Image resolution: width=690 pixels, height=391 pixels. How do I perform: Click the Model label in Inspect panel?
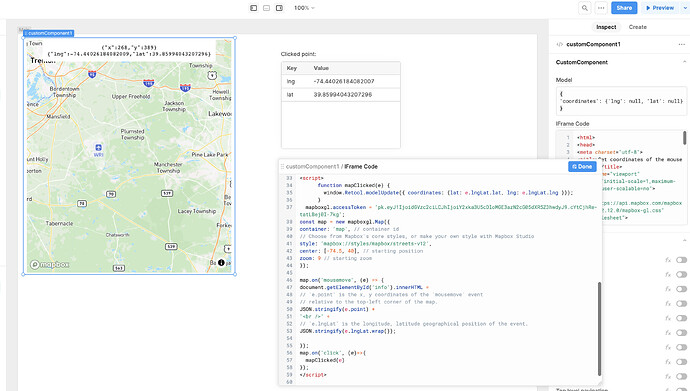click(x=564, y=80)
